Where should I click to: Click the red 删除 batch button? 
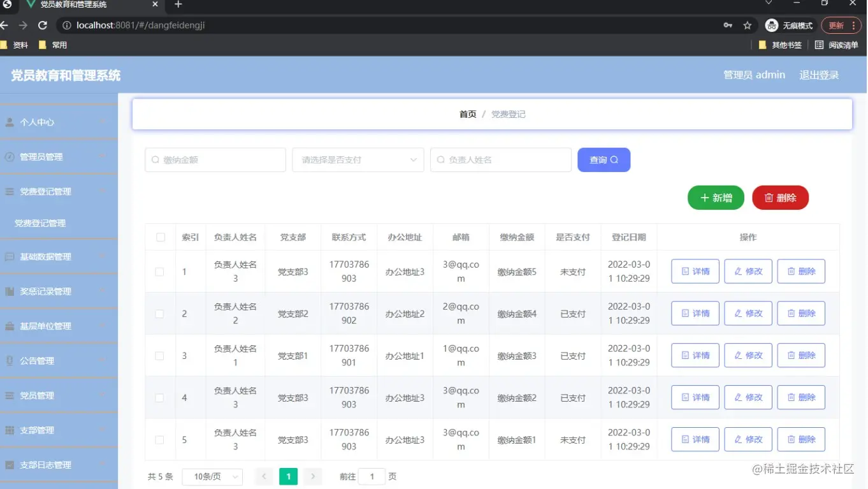(x=780, y=198)
